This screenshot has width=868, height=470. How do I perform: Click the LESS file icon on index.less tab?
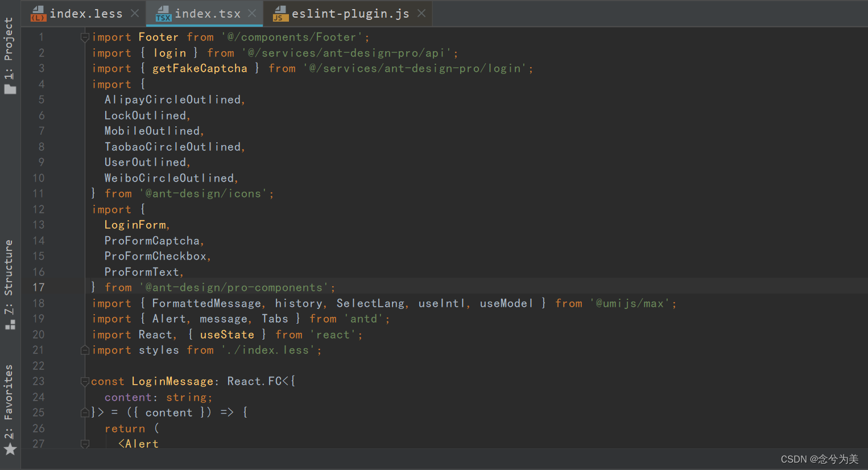point(38,14)
